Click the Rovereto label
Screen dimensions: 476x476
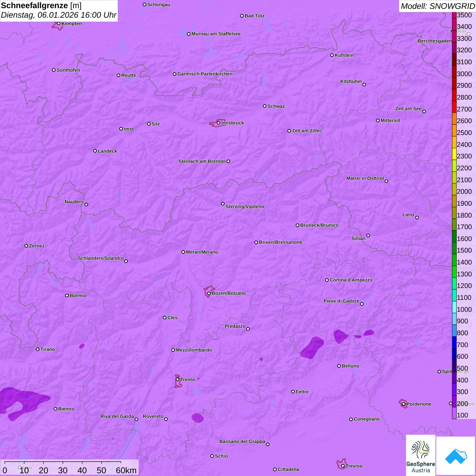[x=153, y=416]
